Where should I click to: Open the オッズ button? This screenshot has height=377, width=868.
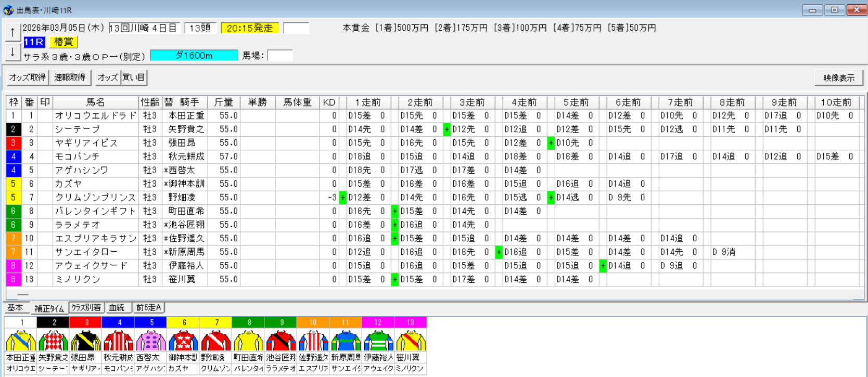108,77
